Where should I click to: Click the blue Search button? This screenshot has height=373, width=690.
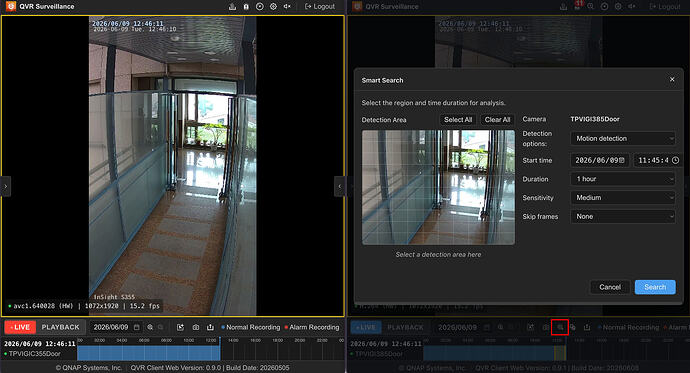[655, 287]
